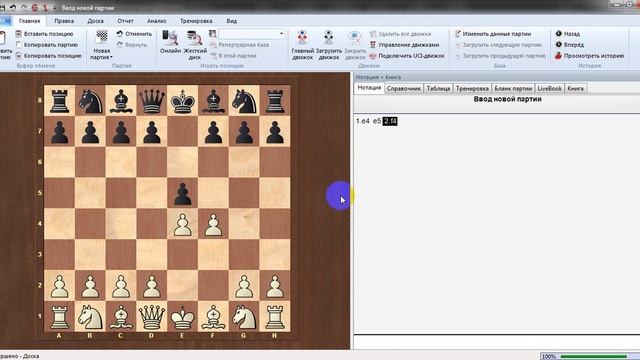Click the 100% zoom value in status bar
The image size is (640, 360).
(x=549, y=356)
